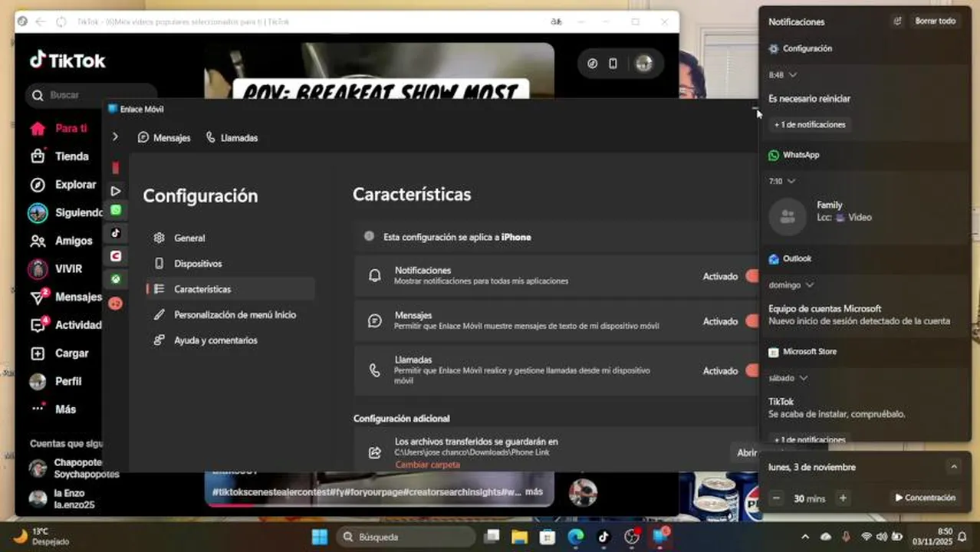Click the General gear icon
The width and height of the screenshot is (980, 552).
[x=159, y=238]
